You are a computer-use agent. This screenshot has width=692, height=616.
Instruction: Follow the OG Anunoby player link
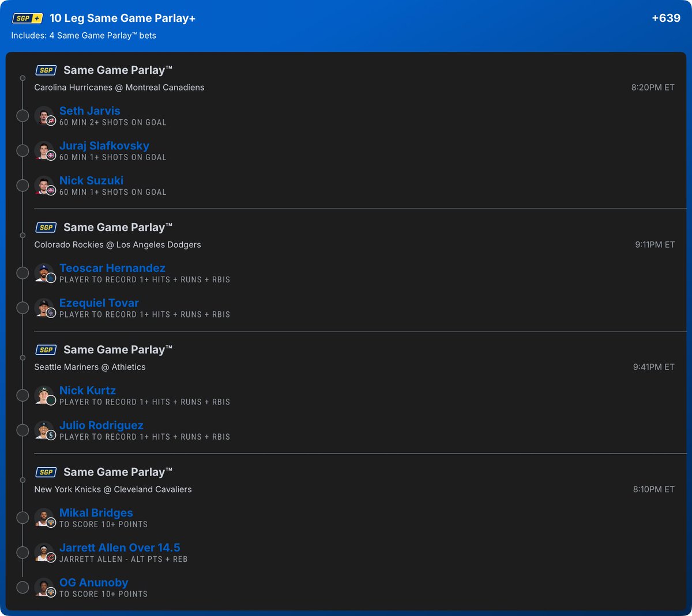click(x=94, y=583)
